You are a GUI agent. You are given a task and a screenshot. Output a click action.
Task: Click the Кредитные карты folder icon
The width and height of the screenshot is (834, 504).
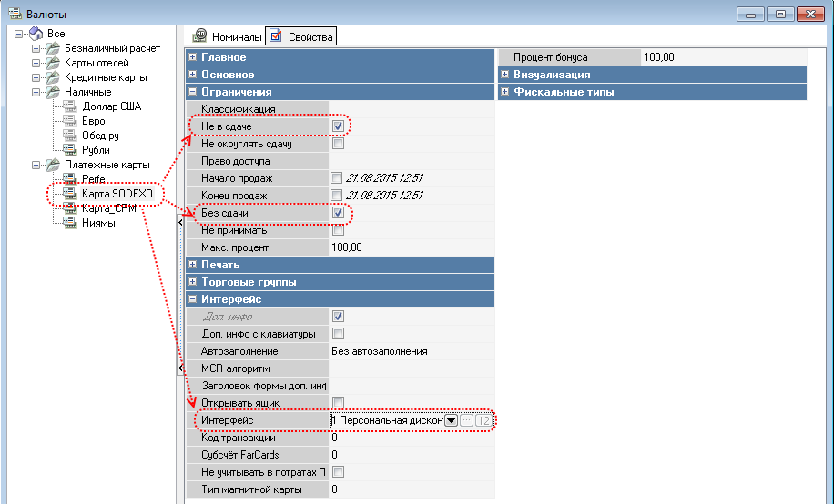click(53, 78)
